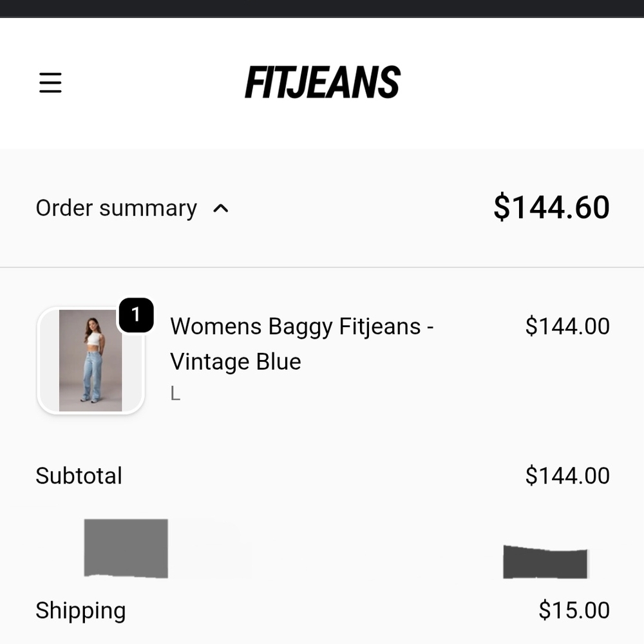Image resolution: width=644 pixels, height=644 pixels.
Task: Open the Vintage Blue jeans thumbnail
Action: click(x=90, y=361)
